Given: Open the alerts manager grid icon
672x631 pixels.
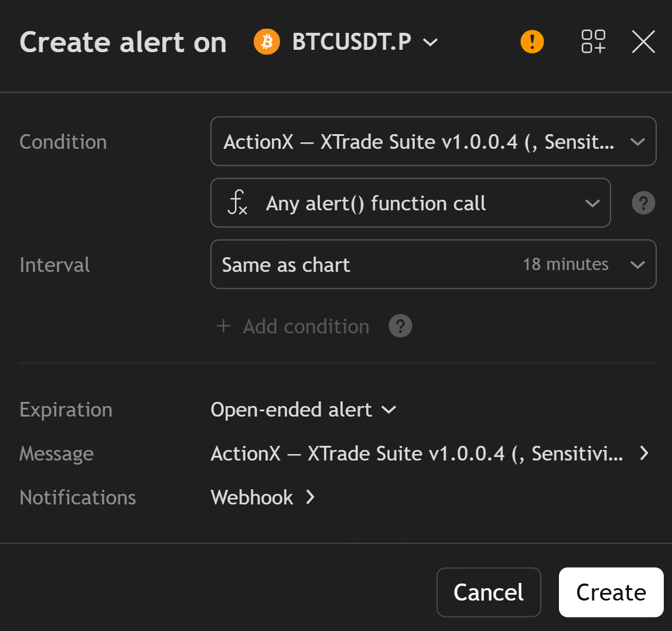Looking at the screenshot, I should [x=593, y=42].
